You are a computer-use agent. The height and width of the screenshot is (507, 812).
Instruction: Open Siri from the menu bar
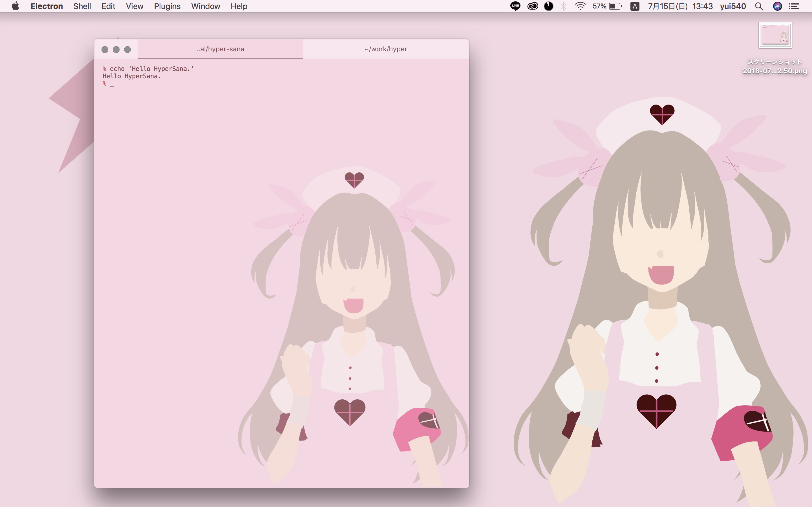click(x=777, y=6)
